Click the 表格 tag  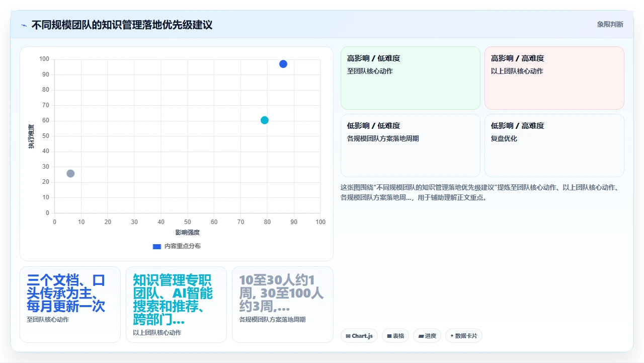tap(395, 336)
